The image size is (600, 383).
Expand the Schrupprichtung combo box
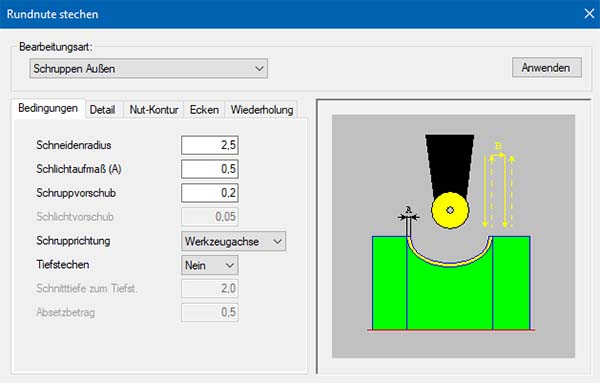click(233, 241)
